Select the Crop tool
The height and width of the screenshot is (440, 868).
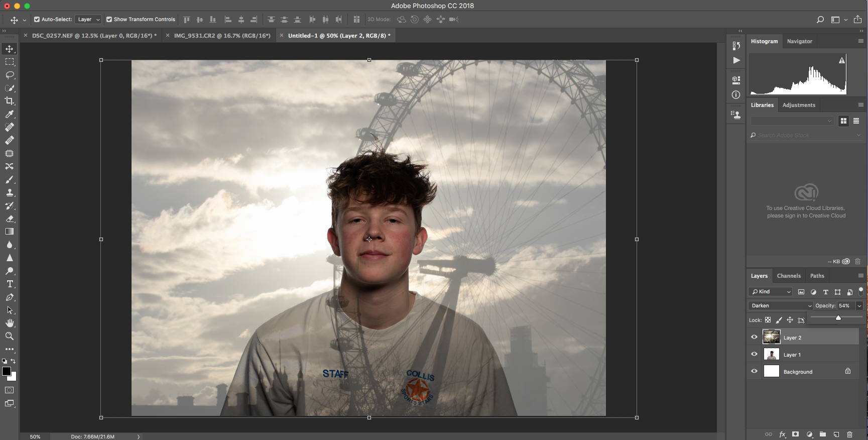tap(10, 101)
